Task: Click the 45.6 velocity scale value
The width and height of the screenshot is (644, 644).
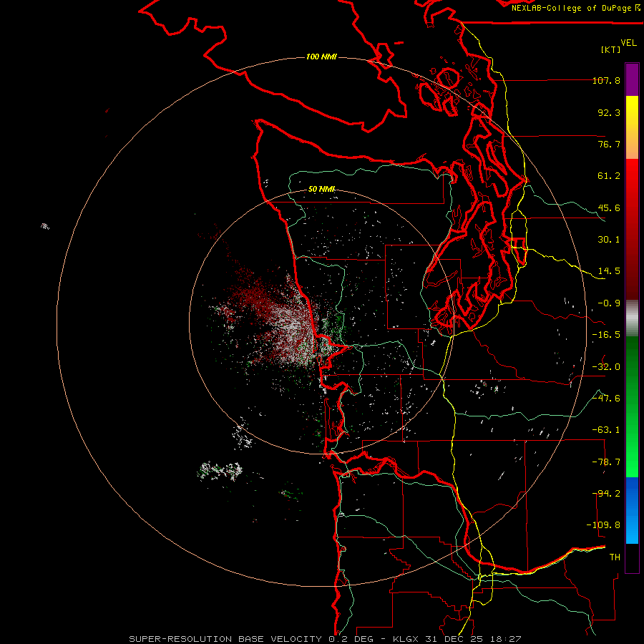Action: tap(609, 208)
